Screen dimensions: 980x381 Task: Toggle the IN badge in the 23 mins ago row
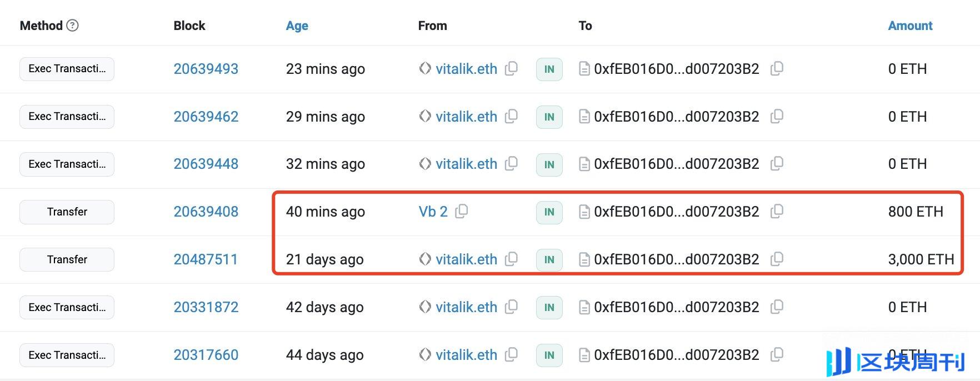[549, 69]
